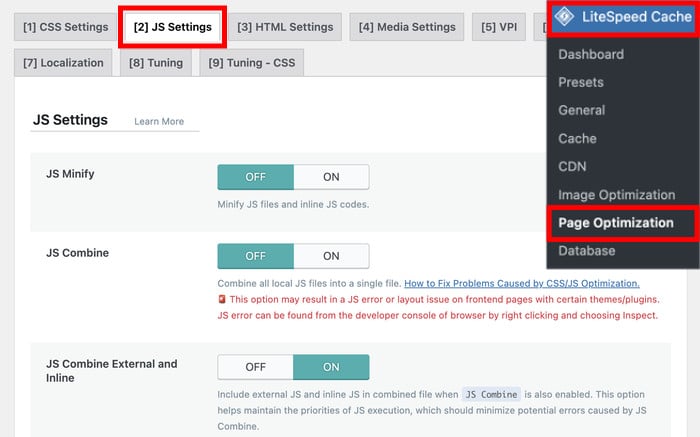This screenshot has height=437, width=700.
Task: Switch to the [8] Tuning tab
Action: (156, 62)
